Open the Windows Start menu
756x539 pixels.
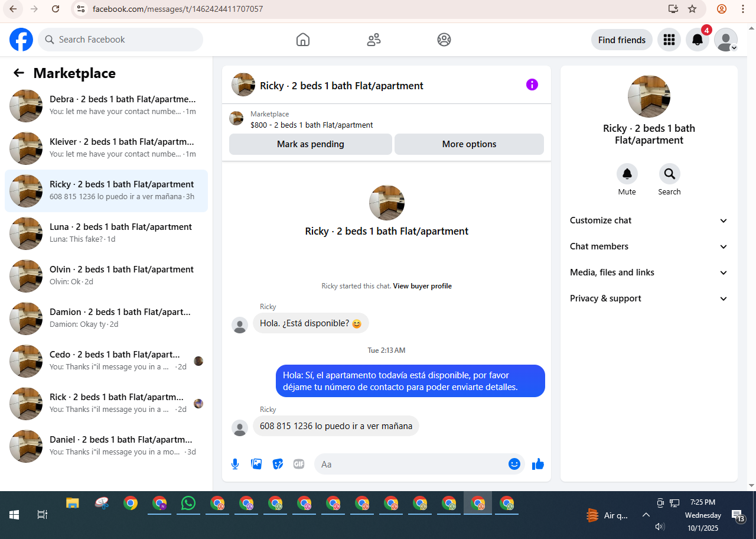(x=14, y=515)
